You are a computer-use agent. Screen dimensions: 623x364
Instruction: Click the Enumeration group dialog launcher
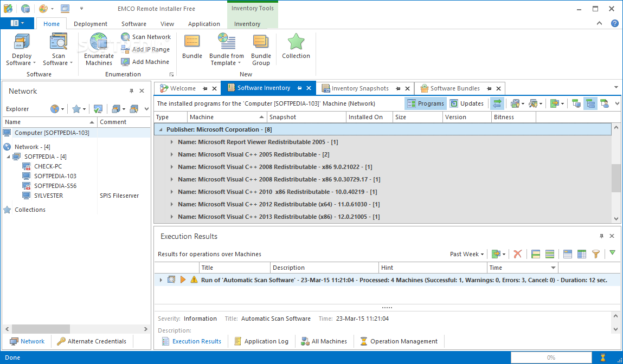pyautogui.click(x=172, y=74)
